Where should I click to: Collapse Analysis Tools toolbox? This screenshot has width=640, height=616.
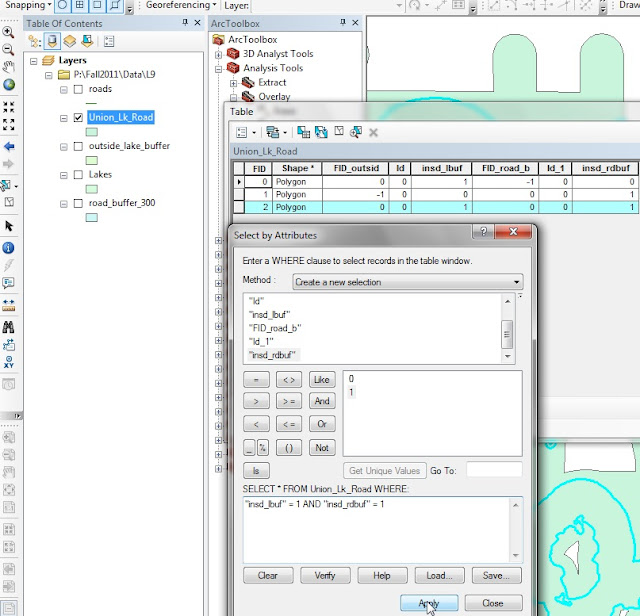218,69
